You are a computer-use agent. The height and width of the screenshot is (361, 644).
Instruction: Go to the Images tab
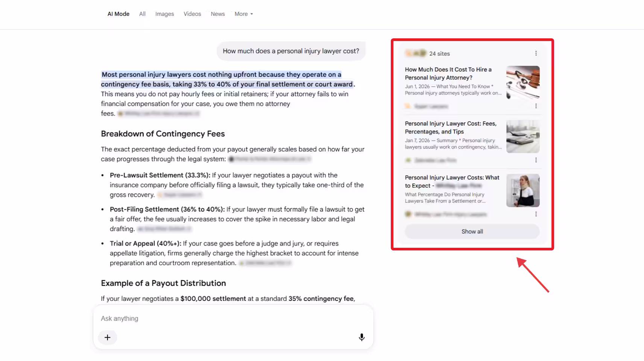(164, 14)
